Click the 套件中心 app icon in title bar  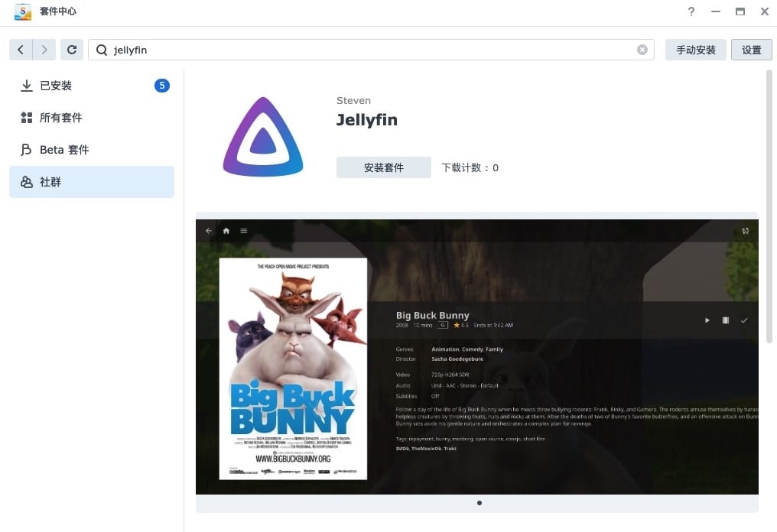point(23,11)
